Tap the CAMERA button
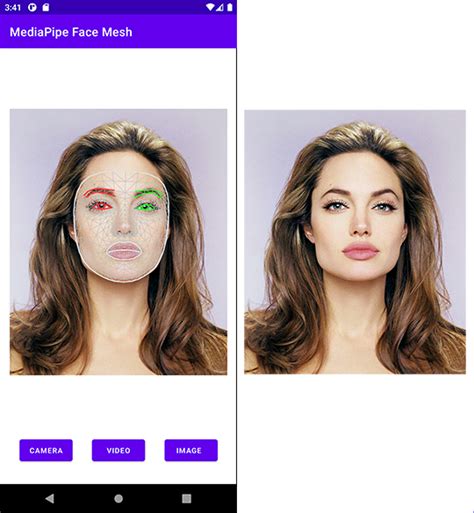 pos(46,450)
